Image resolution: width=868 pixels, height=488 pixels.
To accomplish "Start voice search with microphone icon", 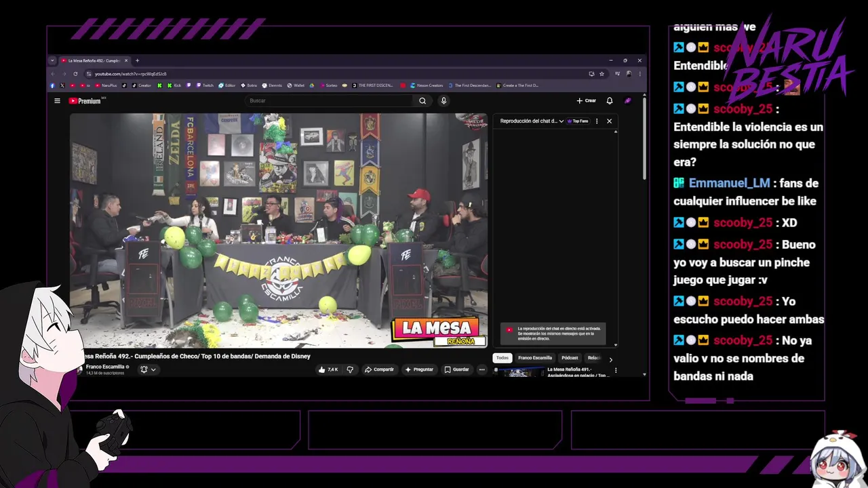I will click(x=443, y=101).
